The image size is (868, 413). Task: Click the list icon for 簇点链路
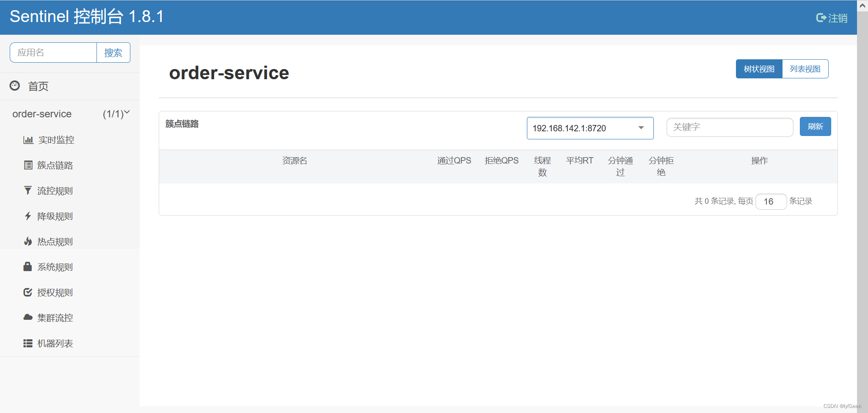(28, 165)
